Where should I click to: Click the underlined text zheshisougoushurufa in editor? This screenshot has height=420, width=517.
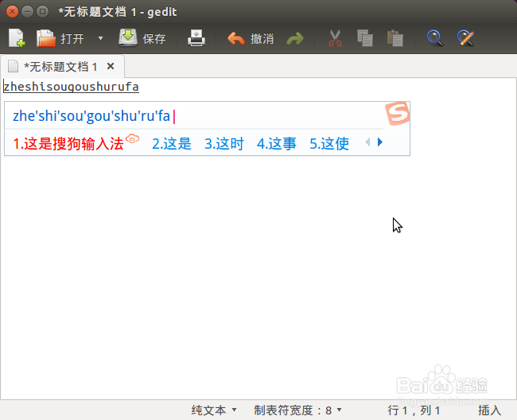click(x=71, y=87)
